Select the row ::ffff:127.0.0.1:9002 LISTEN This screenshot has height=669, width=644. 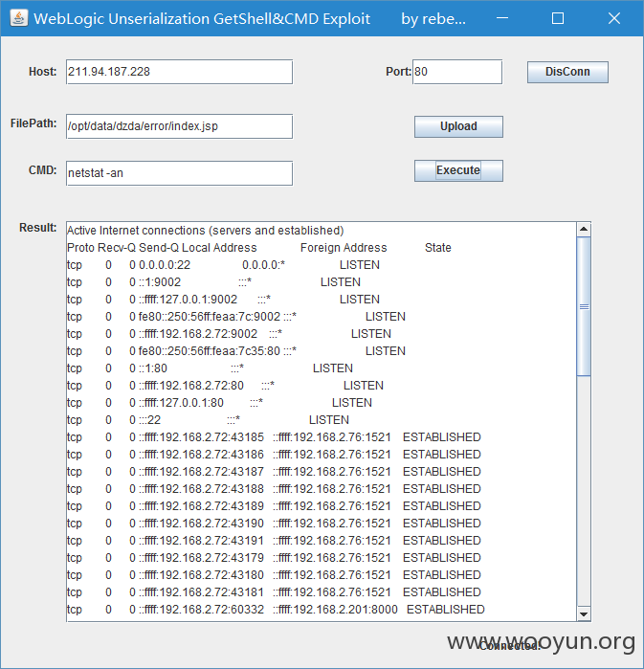pyautogui.click(x=223, y=299)
